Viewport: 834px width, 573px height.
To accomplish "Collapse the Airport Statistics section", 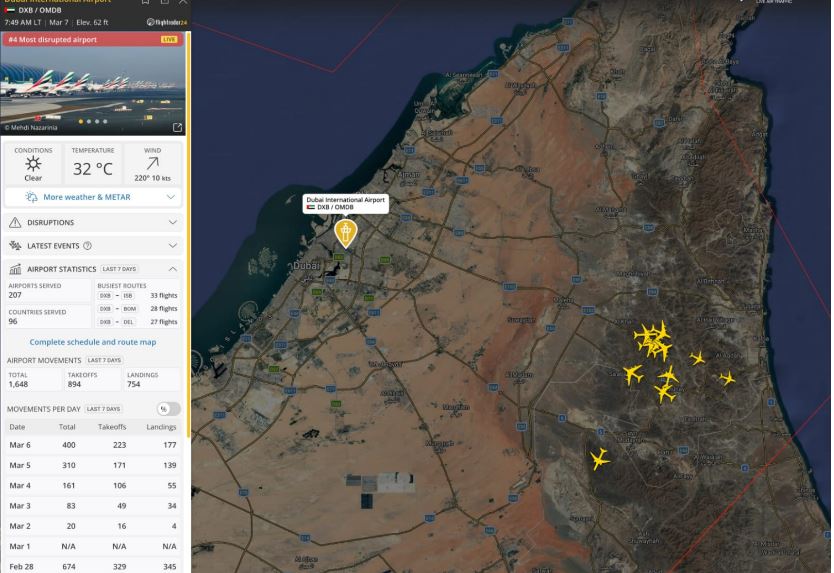I will 172,269.
